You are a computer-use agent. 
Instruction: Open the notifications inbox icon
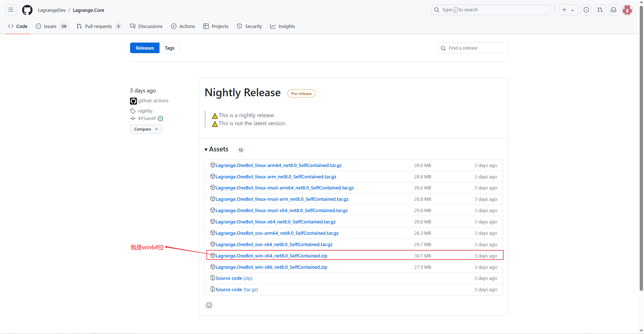(613, 10)
